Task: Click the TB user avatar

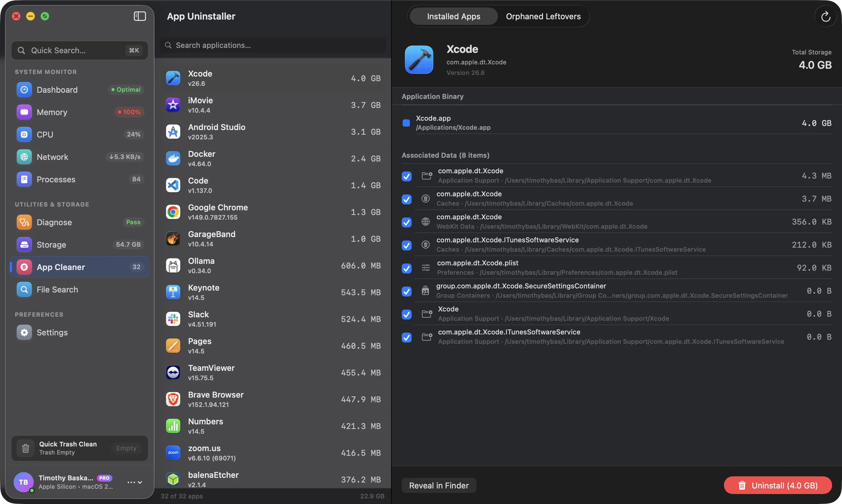Action: click(x=23, y=482)
